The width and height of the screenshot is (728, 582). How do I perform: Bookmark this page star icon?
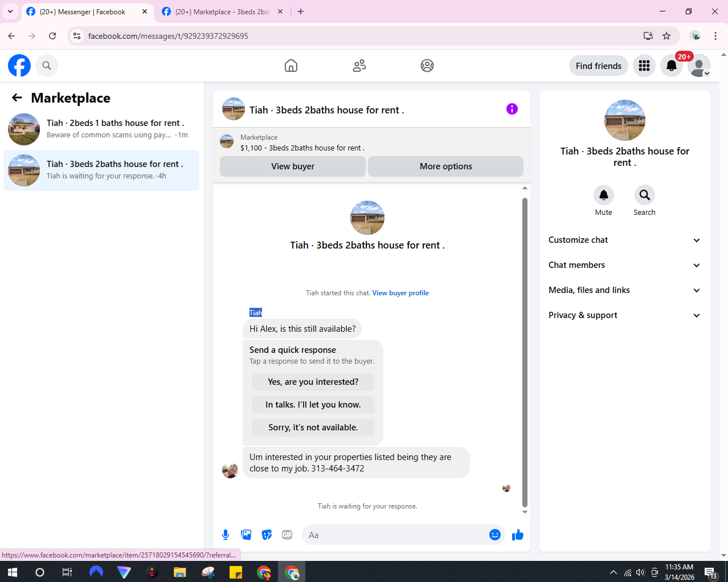coord(666,36)
